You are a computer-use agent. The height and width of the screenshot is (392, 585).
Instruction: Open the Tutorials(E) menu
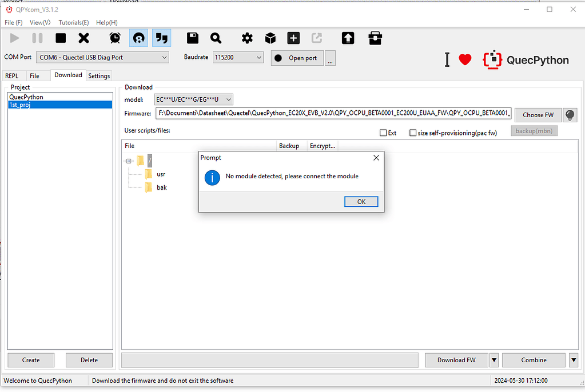tap(73, 22)
